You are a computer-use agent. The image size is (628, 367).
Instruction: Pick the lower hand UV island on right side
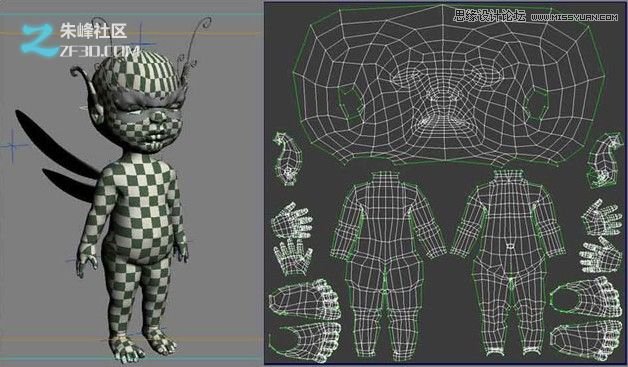[600, 255]
